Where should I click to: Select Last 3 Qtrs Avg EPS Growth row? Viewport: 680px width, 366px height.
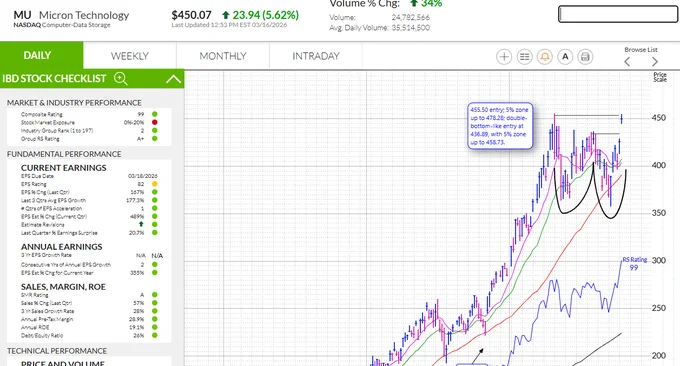pos(89,200)
